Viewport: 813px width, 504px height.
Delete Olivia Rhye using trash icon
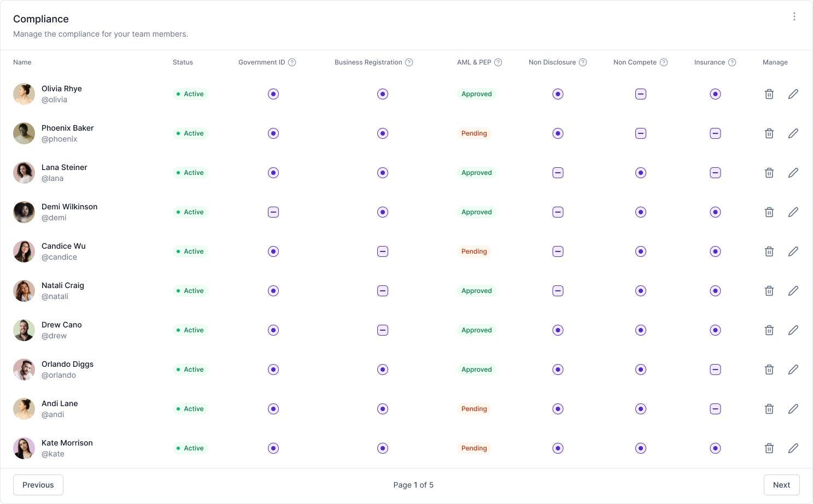[769, 94]
